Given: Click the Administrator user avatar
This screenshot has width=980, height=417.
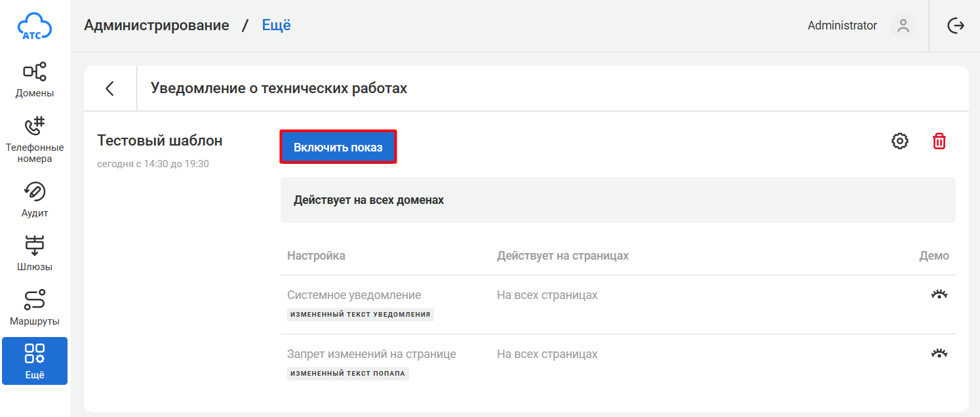Looking at the screenshot, I should [903, 26].
